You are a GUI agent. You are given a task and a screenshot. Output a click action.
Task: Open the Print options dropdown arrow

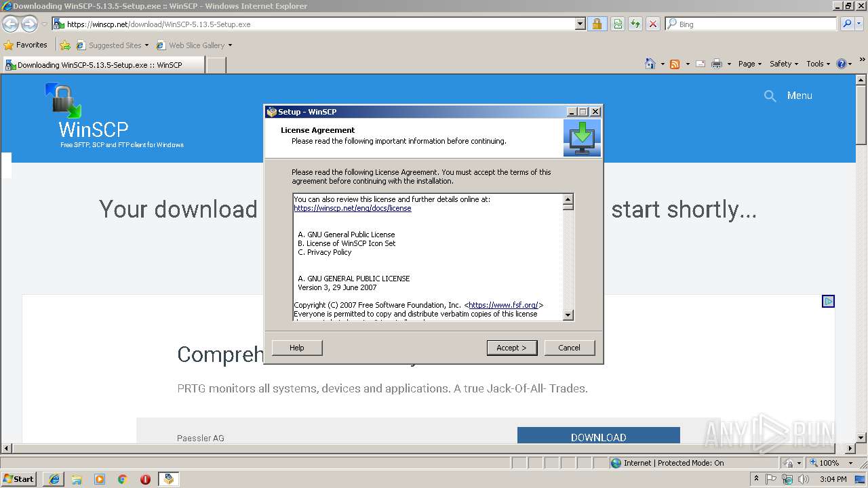[x=729, y=64]
